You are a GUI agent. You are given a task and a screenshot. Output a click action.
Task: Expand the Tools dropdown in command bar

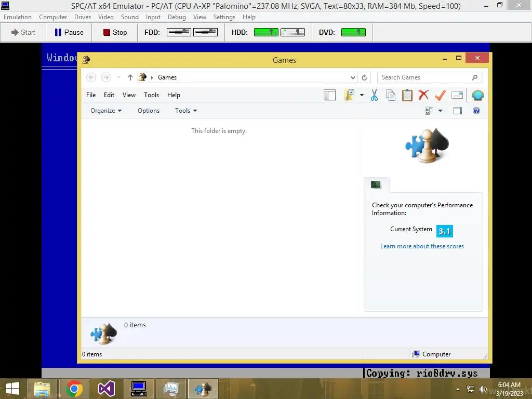coord(186,111)
